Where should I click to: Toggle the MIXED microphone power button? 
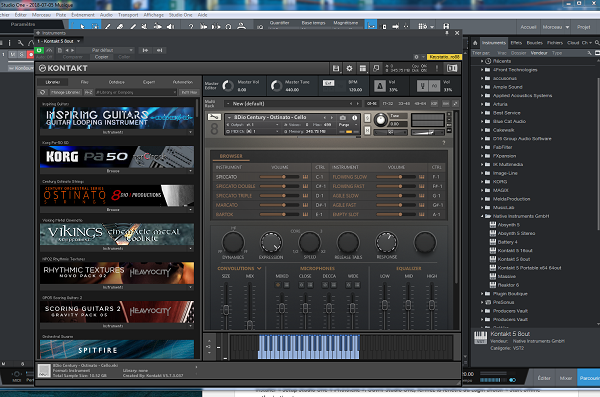click(x=278, y=285)
